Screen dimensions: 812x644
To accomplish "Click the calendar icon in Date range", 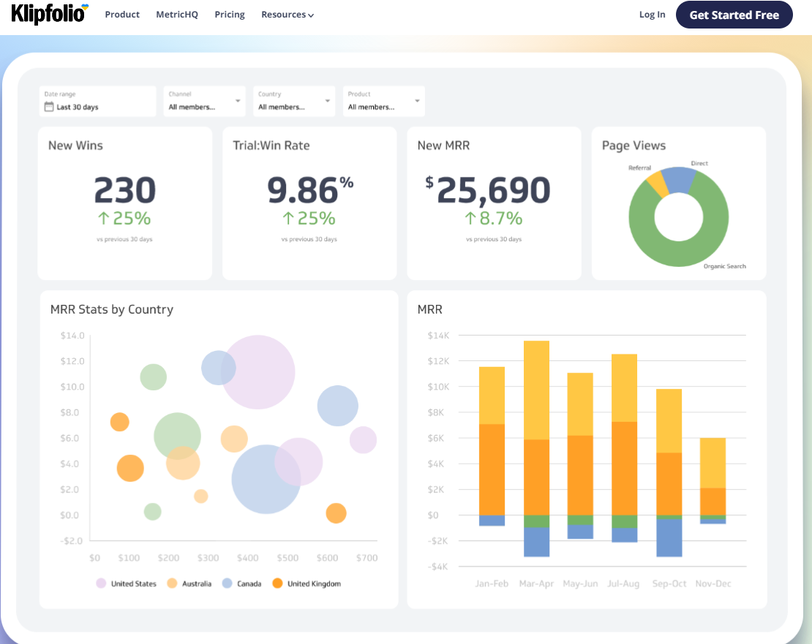I will (x=49, y=107).
